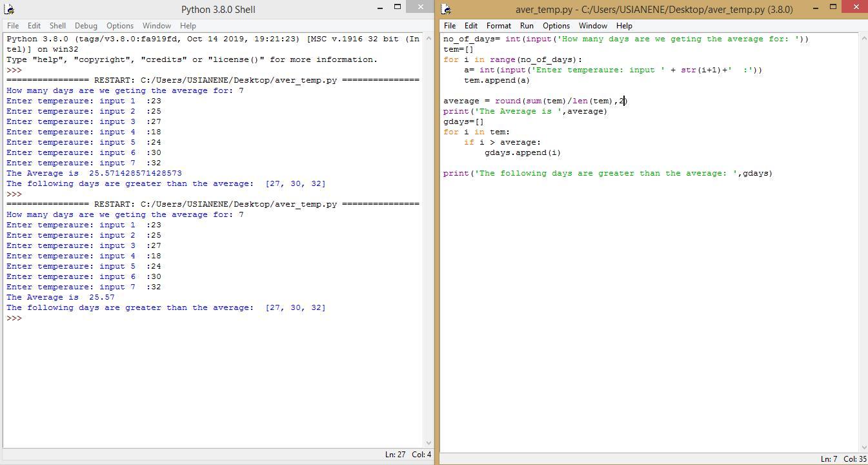
Task: Close the Python 3.8.0 Shell window
Action: click(421, 7)
